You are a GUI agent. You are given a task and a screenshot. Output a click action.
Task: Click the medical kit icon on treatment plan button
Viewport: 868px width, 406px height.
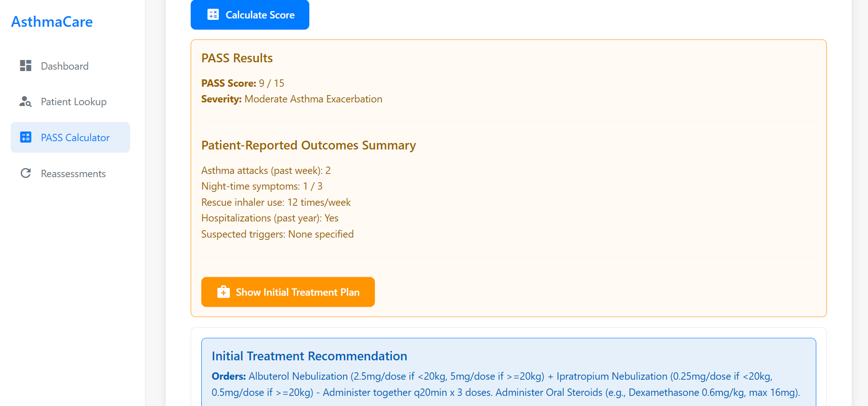[x=223, y=292]
